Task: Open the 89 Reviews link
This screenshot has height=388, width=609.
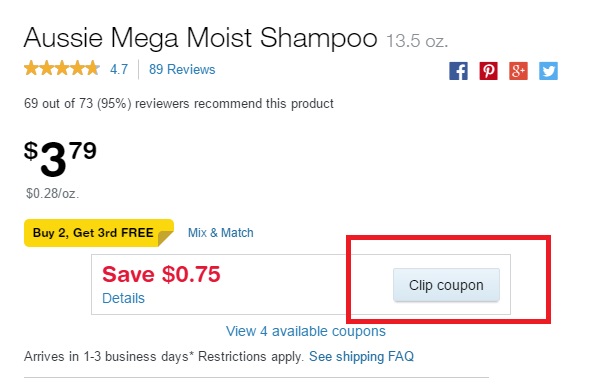Action: (182, 70)
